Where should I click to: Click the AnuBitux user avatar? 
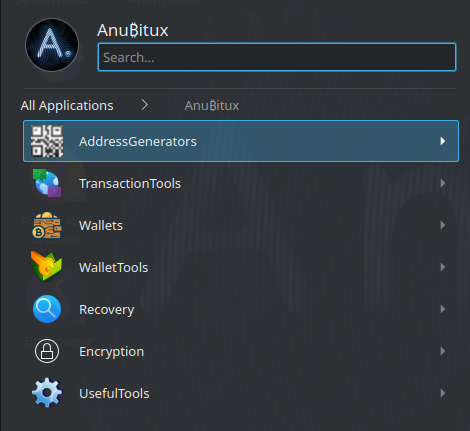click(52, 45)
